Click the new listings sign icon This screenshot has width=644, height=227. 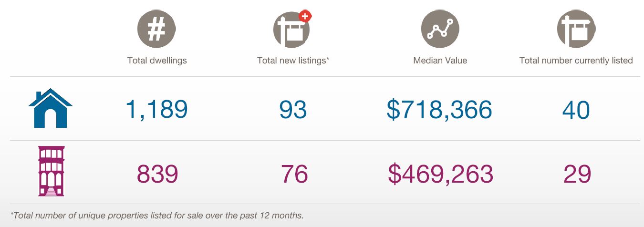click(x=291, y=30)
